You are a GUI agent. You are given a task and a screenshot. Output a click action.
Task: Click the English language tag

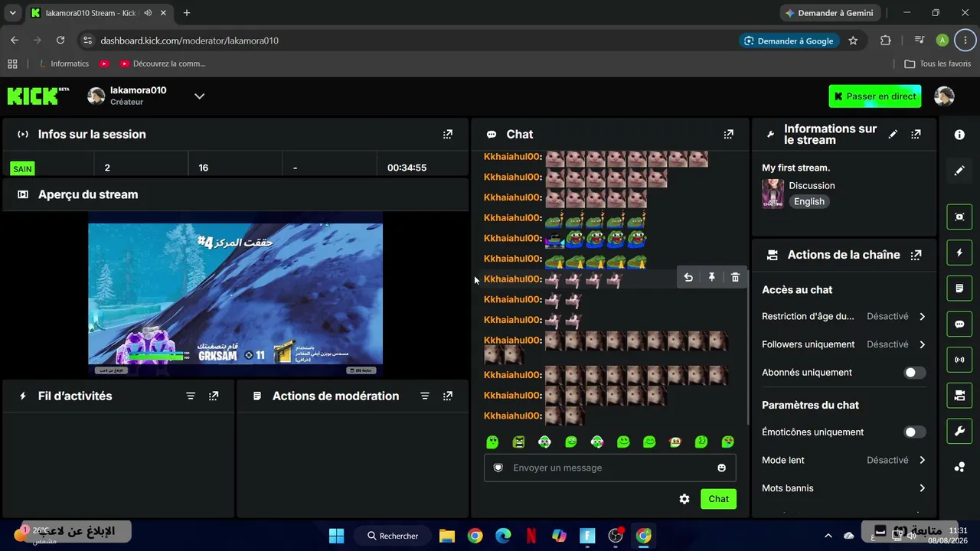point(809,202)
